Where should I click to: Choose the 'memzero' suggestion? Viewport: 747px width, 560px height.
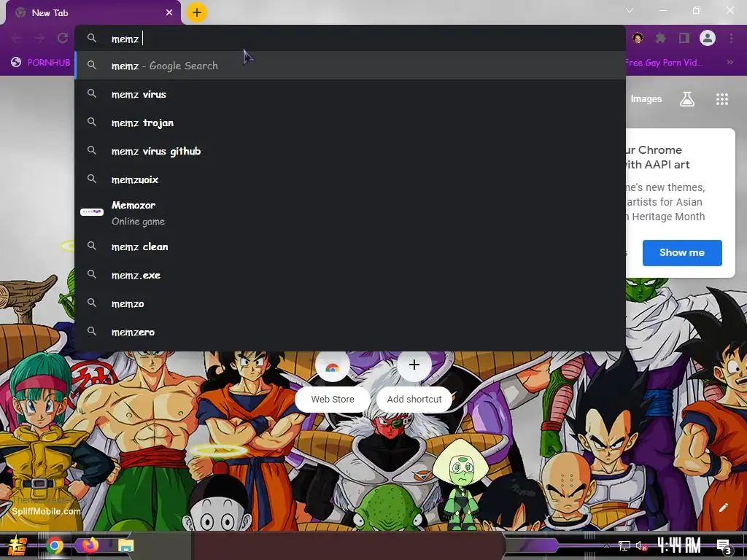point(350,332)
